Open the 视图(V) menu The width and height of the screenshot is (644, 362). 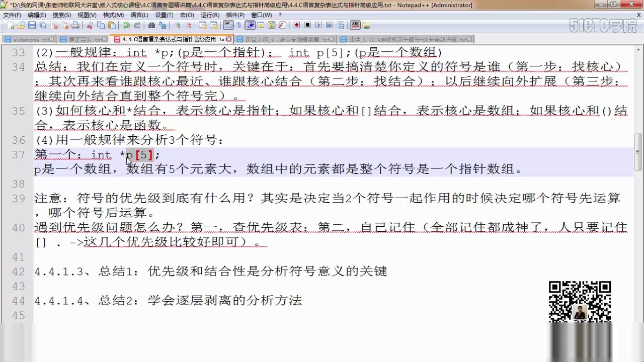pos(87,15)
